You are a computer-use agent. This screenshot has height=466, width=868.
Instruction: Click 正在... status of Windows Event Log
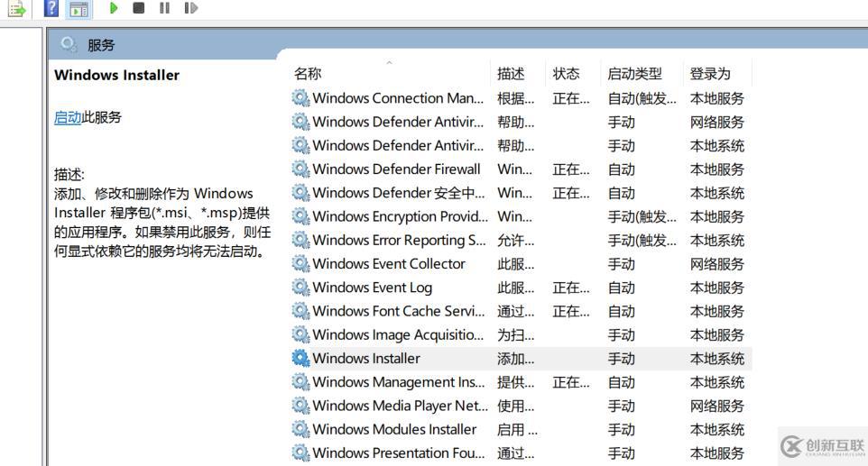[x=571, y=288]
